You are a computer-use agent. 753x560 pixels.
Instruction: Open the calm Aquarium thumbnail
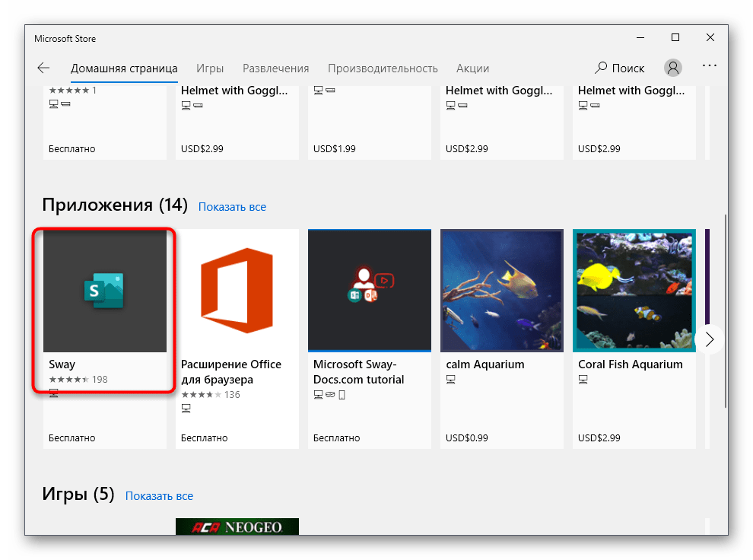click(502, 291)
